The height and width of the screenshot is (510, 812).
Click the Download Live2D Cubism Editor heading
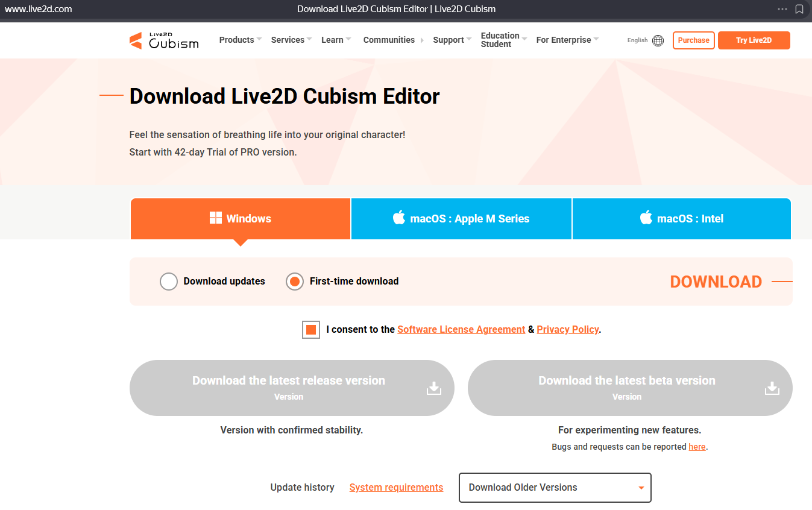[x=285, y=96]
